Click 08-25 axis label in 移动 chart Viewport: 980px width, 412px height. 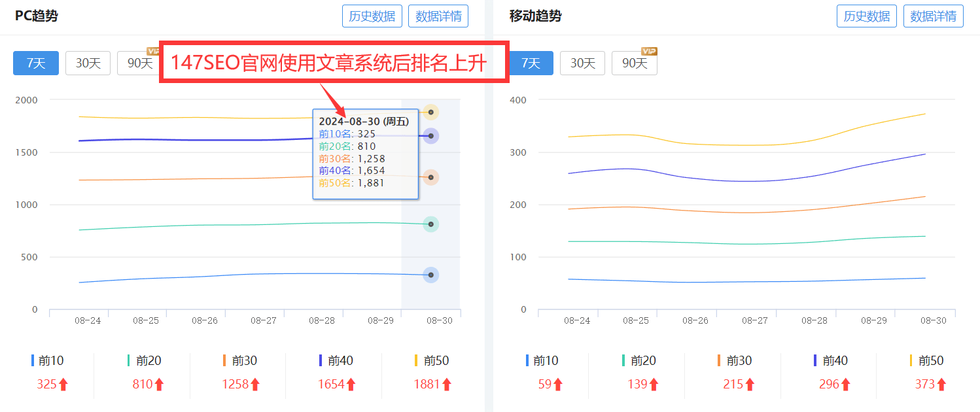click(636, 321)
